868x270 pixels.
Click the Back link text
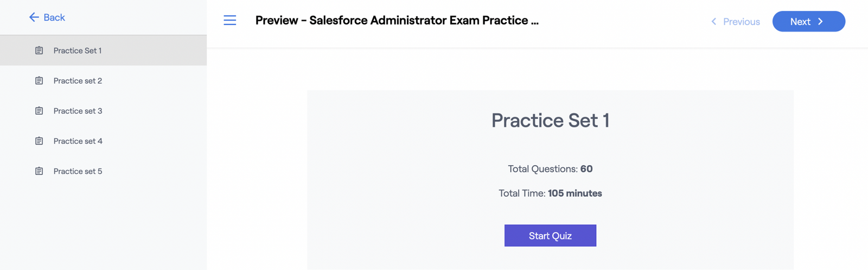[x=54, y=17]
